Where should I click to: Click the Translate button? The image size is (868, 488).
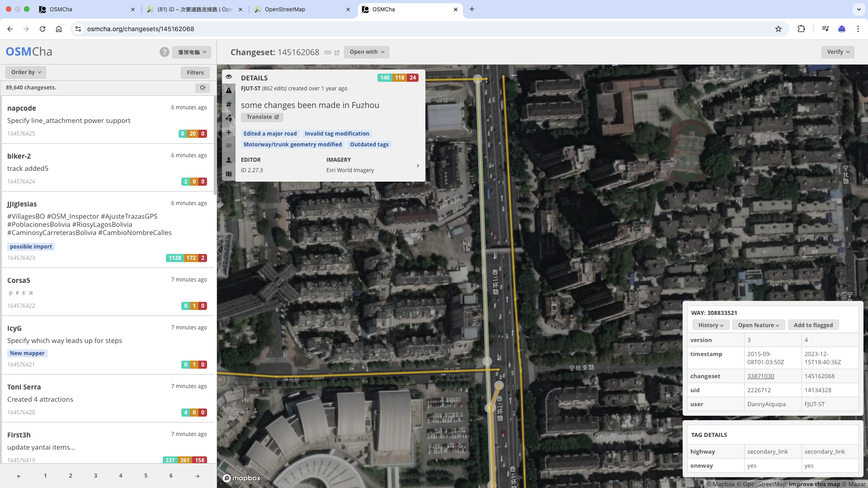(x=262, y=117)
